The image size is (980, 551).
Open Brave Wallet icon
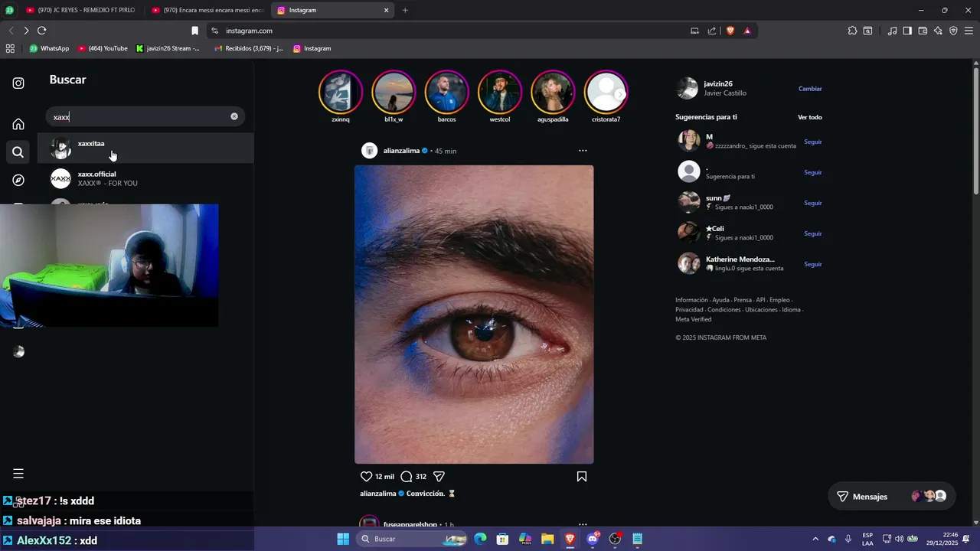click(923, 31)
